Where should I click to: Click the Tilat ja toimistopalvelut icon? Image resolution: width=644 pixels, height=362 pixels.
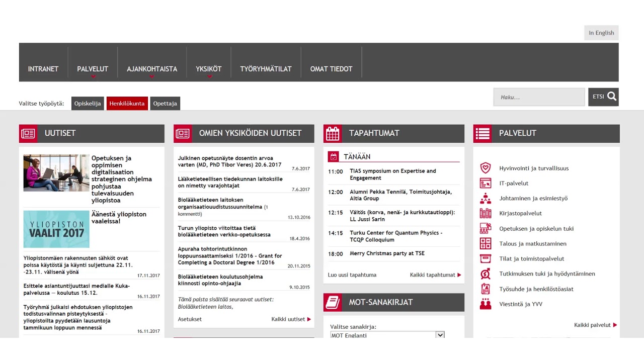486,258
